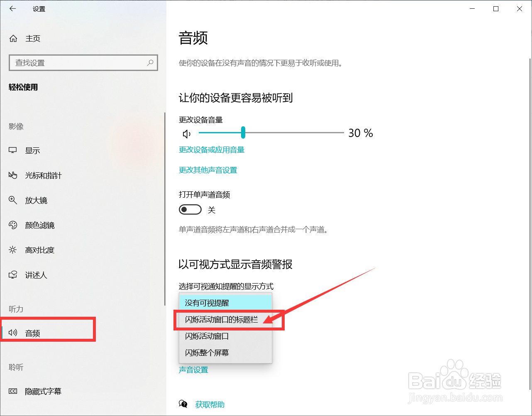Select 音频 in the sidebar
532x416 pixels.
click(x=33, y=333)
